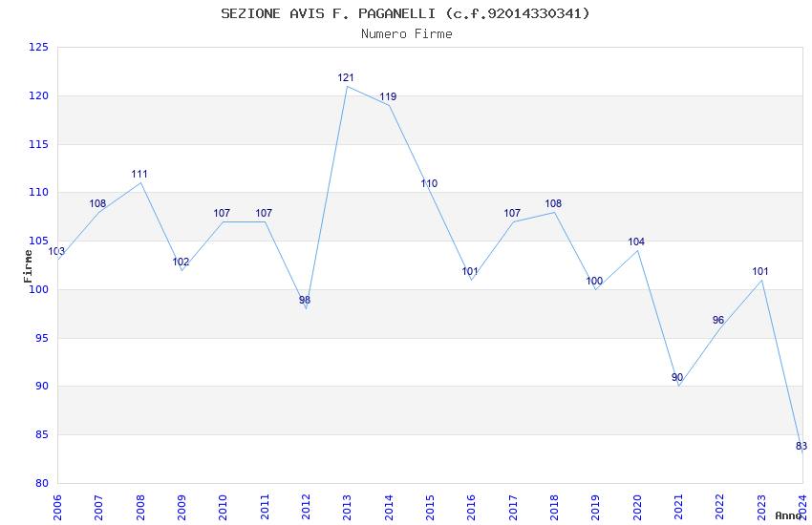The height and width of the screenshot is (525, 812).
Task: Select x-axis year label 2010
Action: pyautogui.click(x=224, y=507)
